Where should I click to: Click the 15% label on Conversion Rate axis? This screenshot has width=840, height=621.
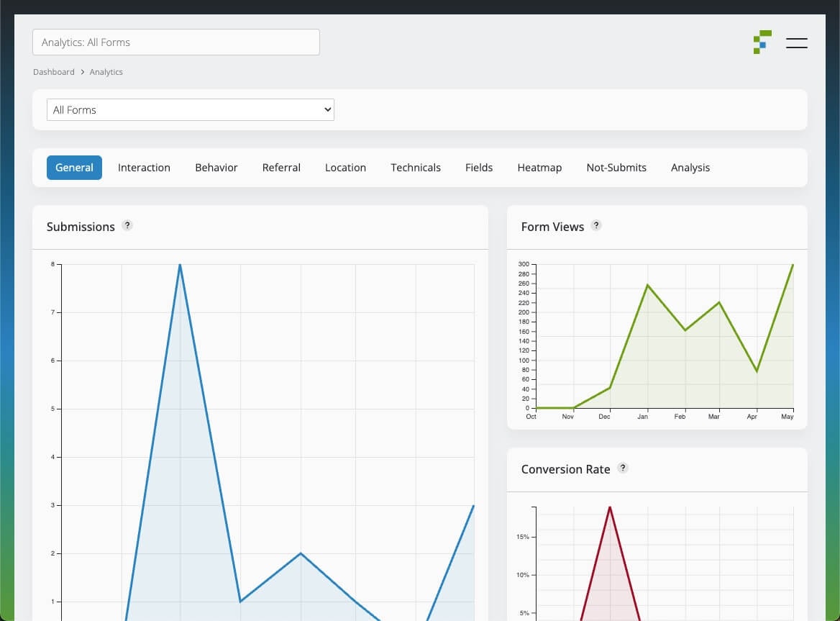(522, 536)
